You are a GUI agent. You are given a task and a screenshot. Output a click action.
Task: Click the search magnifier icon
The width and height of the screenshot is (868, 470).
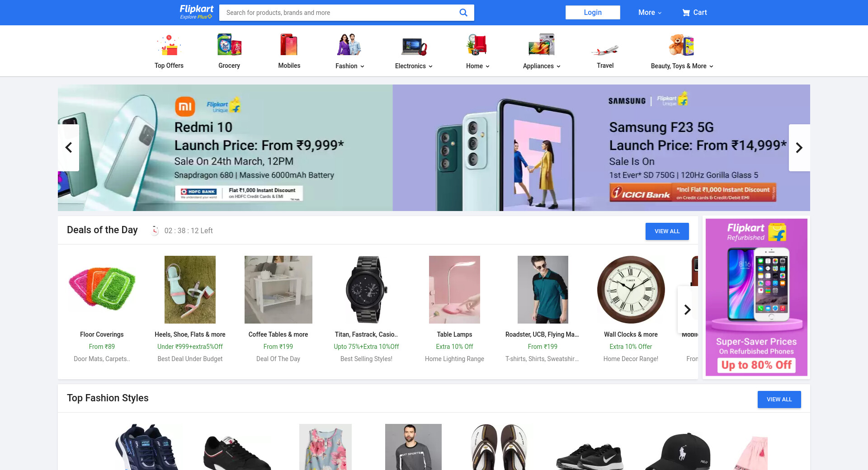pyautogui.click(x=463, y=13)
